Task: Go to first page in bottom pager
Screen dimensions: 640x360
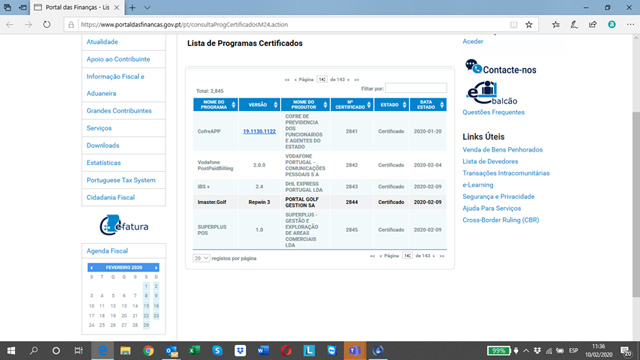Action: (372, 256)
